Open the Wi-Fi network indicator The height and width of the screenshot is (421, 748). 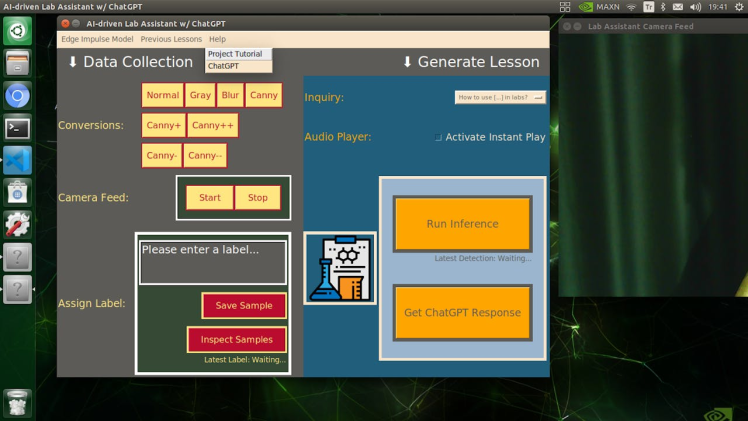click(631, 7)
